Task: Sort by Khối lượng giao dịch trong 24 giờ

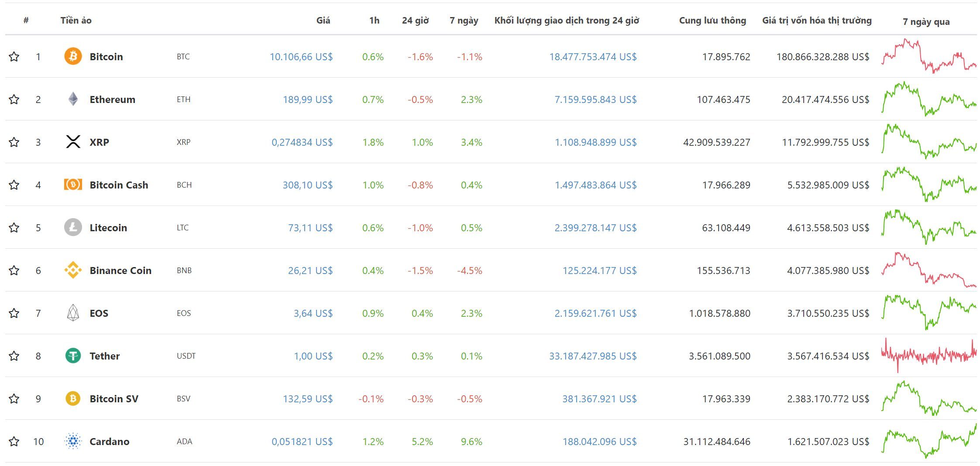Action: point(567,21)
